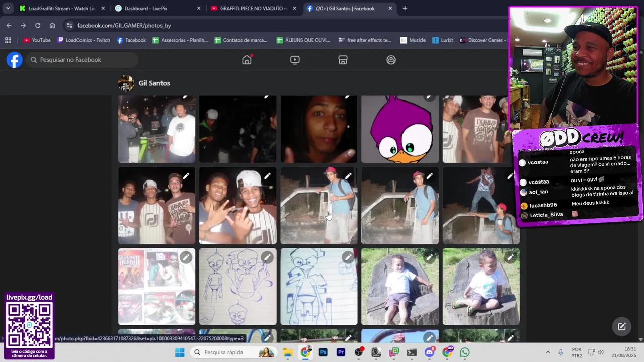Reload the current page
The width and height of the screenshot is (644, 362).
click(x=38, y=25)
